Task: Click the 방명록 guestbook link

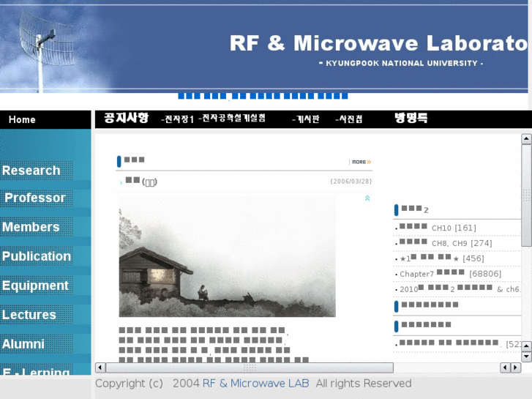Action: (411, 118)
